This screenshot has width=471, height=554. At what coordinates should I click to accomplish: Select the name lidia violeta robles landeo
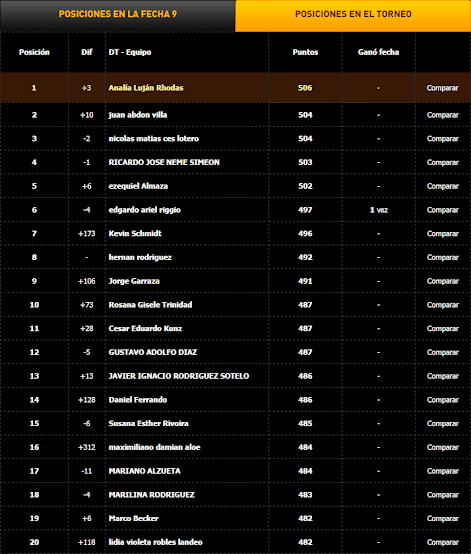[x=155, y=542]
